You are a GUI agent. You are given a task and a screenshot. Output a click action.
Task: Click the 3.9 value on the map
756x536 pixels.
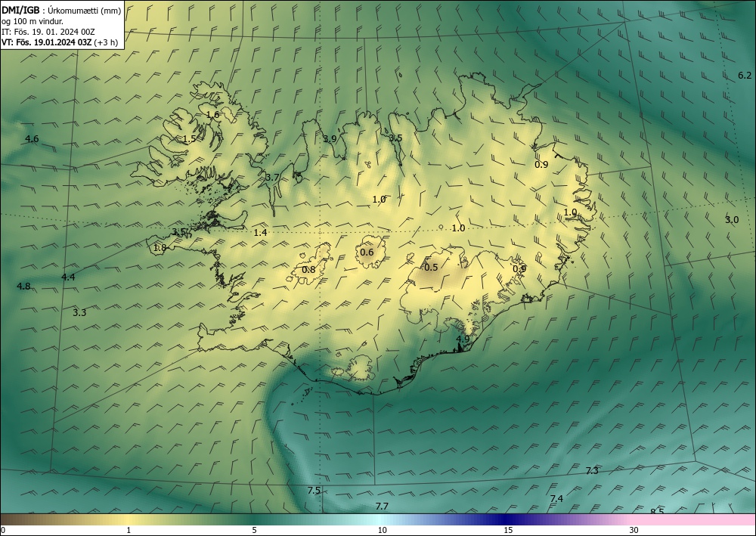click(x=330, y=139)
